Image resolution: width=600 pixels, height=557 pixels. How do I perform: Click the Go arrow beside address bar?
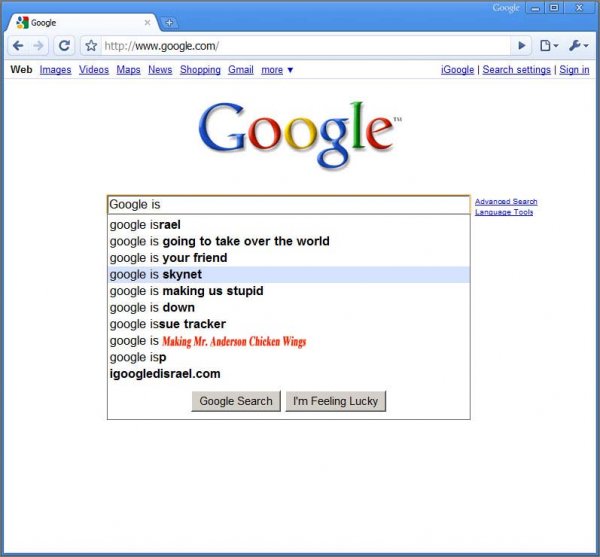521,46
